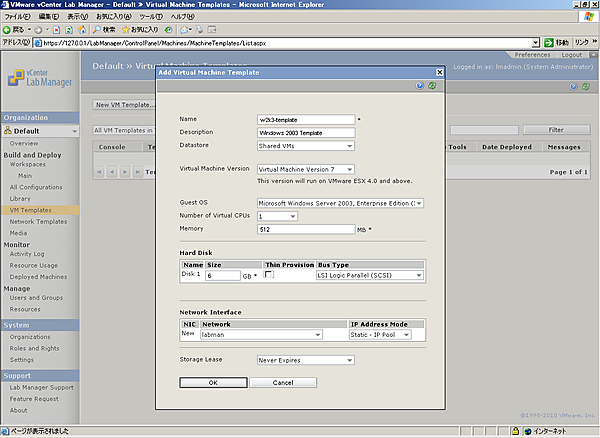Enable the Thin Provision checkbox
Screen dimensions: 600x438
coord(268,275)
